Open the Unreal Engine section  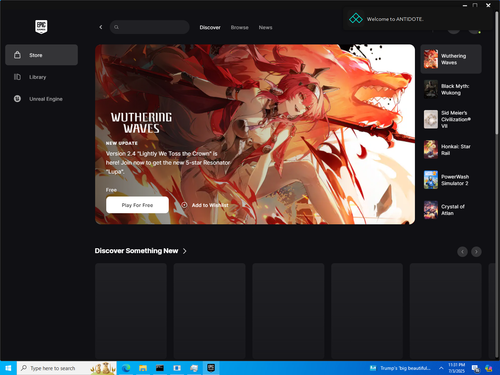41,99
